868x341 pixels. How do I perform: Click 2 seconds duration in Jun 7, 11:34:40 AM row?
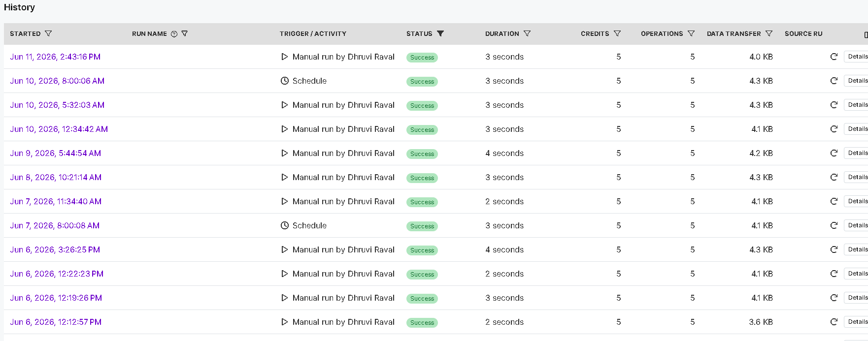point(504,201)
